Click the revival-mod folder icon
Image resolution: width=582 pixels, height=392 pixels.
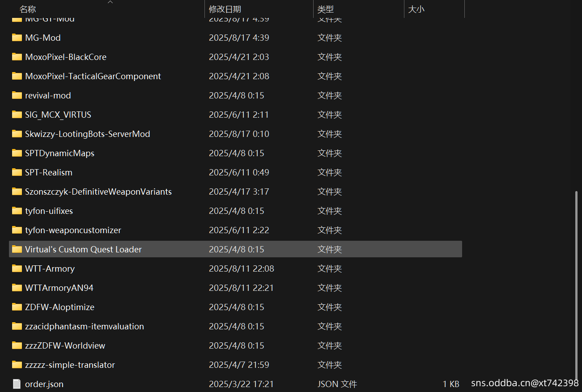[x=17, y=95]
